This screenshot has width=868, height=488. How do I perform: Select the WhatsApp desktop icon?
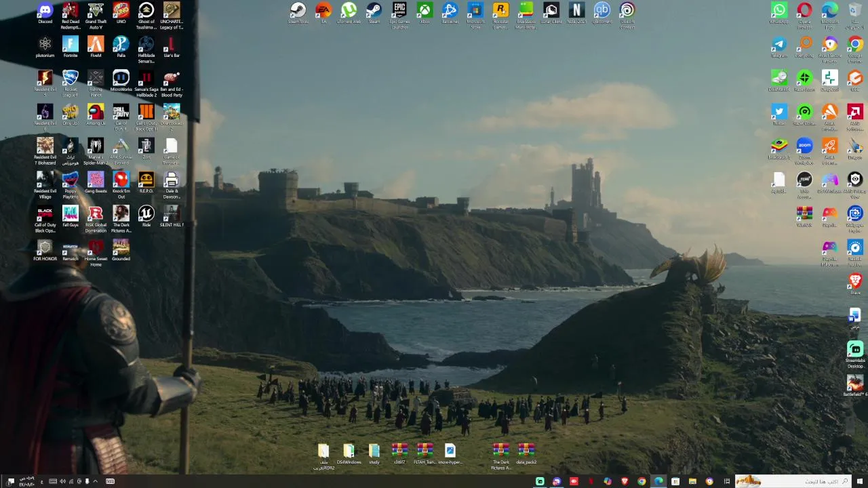(x=779, y=14)
